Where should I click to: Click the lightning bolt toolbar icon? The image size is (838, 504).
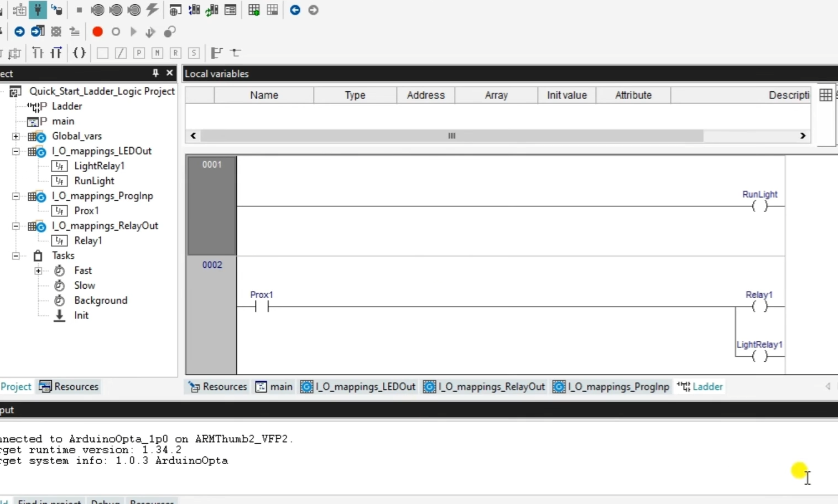[152, 10]
